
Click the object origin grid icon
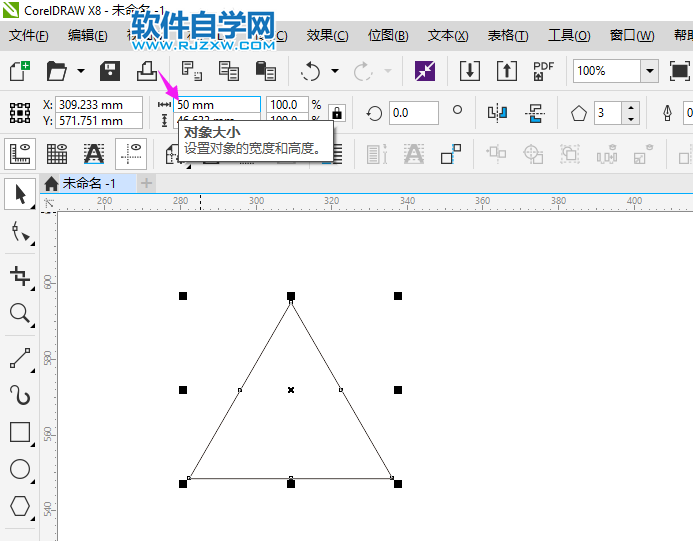coord(20,113)
